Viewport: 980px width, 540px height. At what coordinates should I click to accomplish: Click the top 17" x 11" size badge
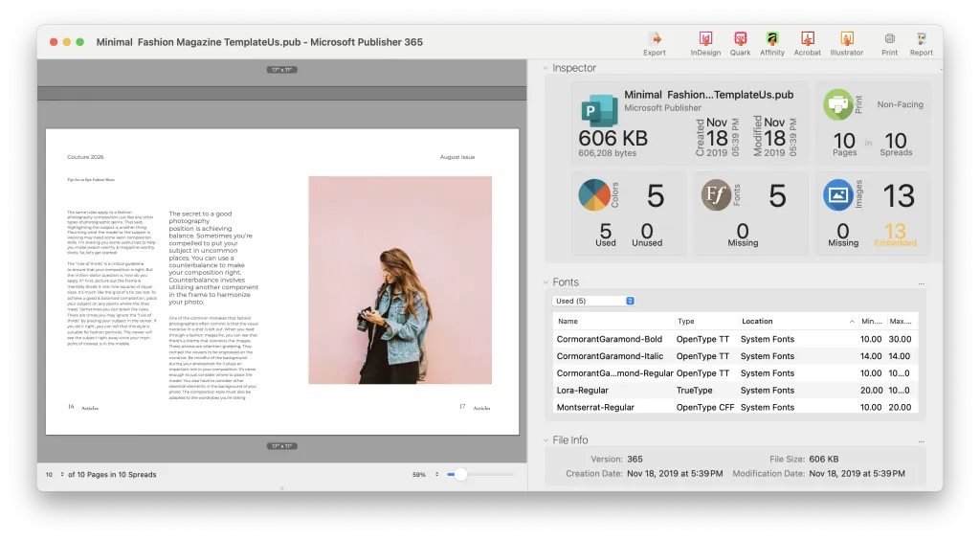pos(282,69)
